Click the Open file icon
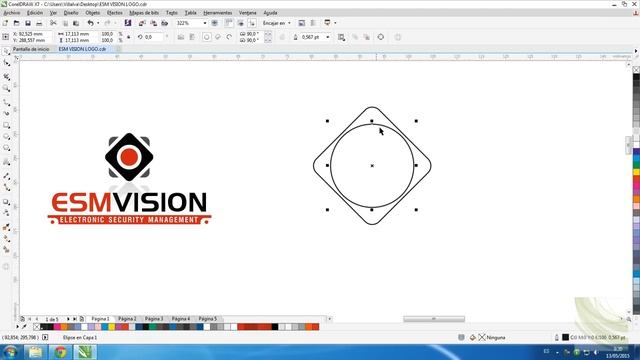Screen dimensions: 640x360 tap(16, 23)
